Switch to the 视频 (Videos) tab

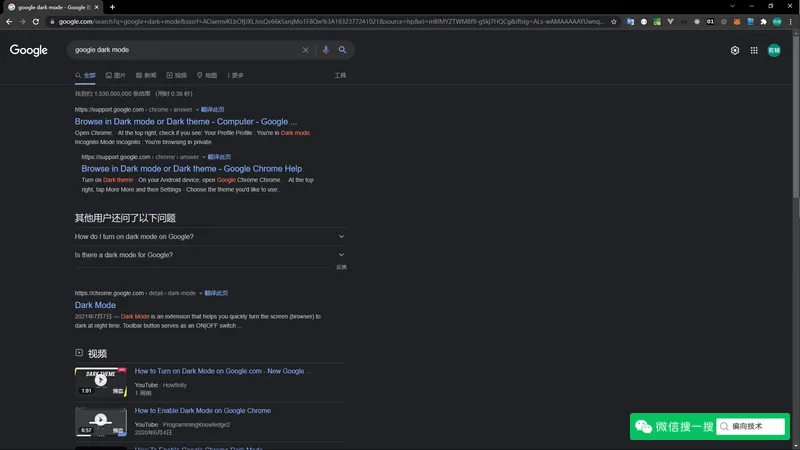tap(177, 76)
